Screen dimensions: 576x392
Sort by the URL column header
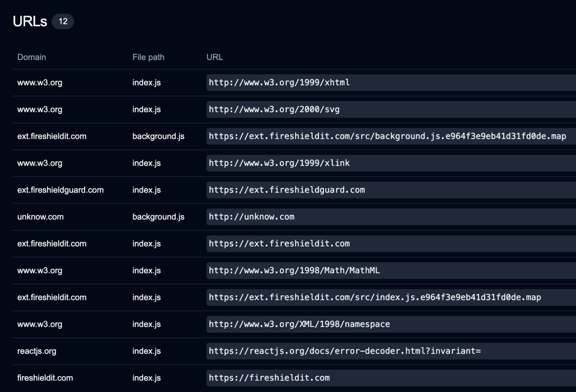pyautogui.click(x=215, y=57)
